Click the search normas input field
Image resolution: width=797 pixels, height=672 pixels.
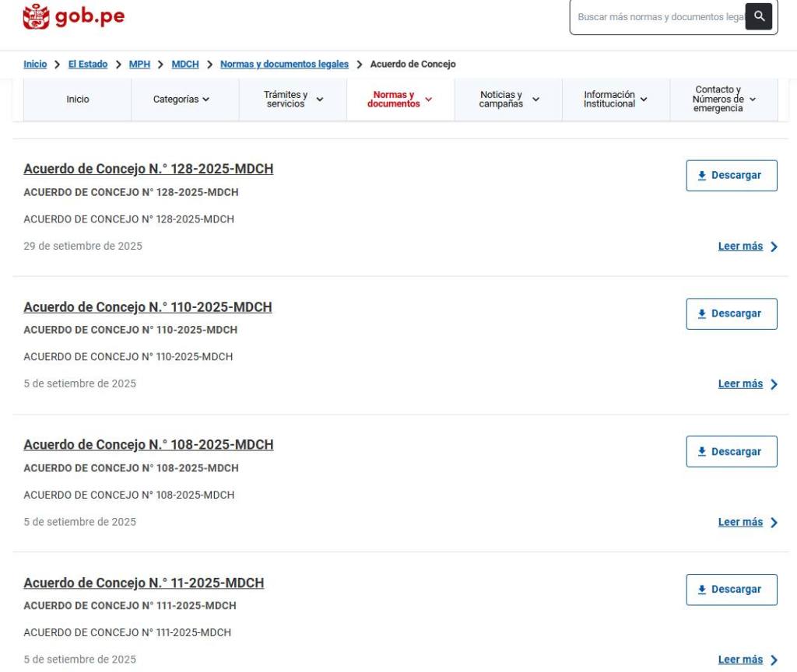(x=658, y=17)
